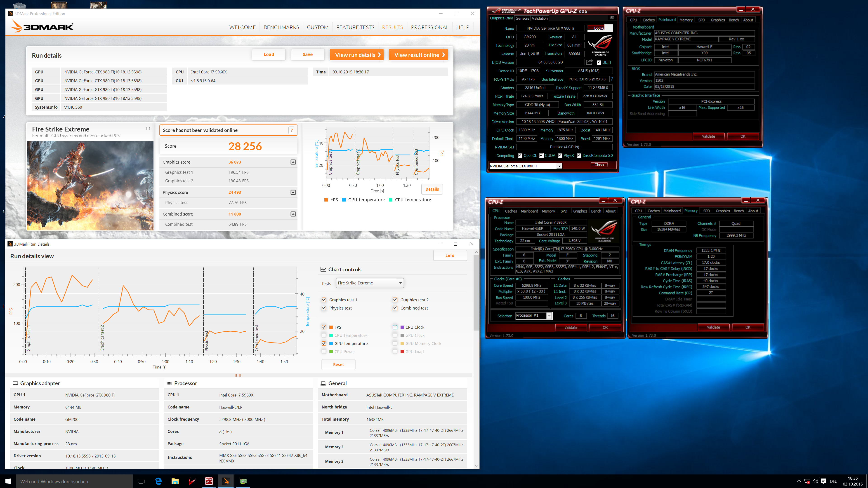
Task: Collapse the Graphics score section
Action: (x=293, y=162)
